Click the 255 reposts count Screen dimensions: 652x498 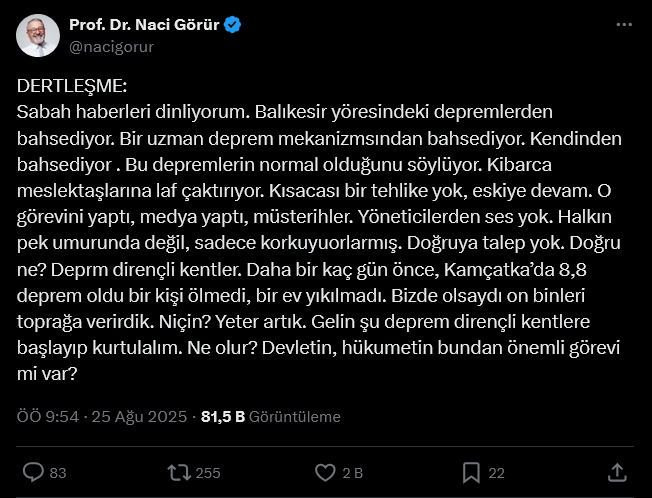coord(208,473)
